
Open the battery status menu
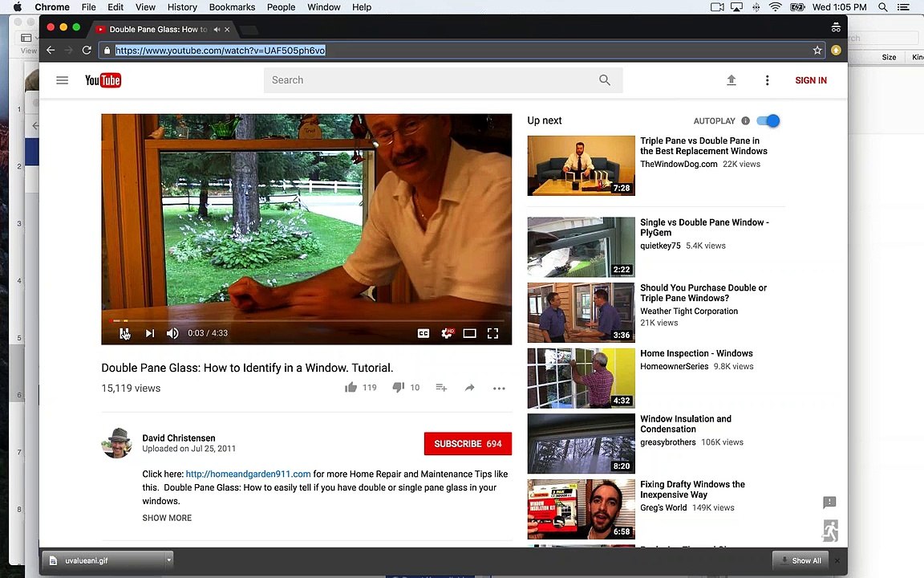click(x=797, y=7)
